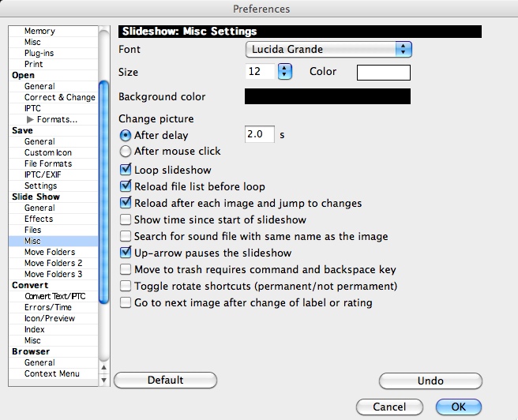This screenshot has height=420, width=518.
Task: Enable Go to next image after label change
Action: point(126,302)
